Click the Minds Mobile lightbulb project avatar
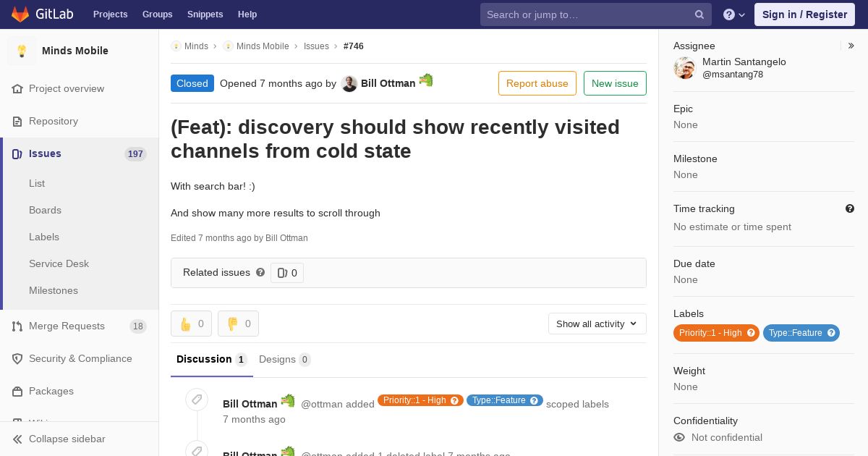 22,51
